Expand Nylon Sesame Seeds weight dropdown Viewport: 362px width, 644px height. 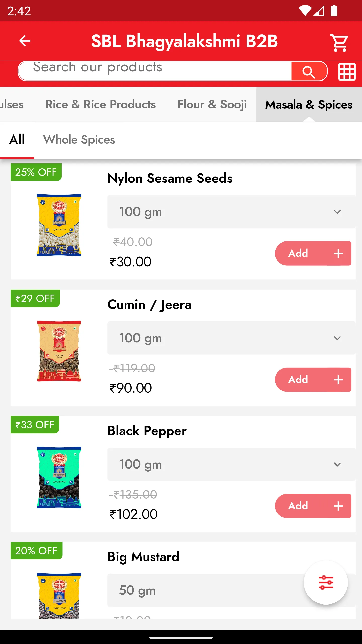pyautogui.click(x=231, y=212)
